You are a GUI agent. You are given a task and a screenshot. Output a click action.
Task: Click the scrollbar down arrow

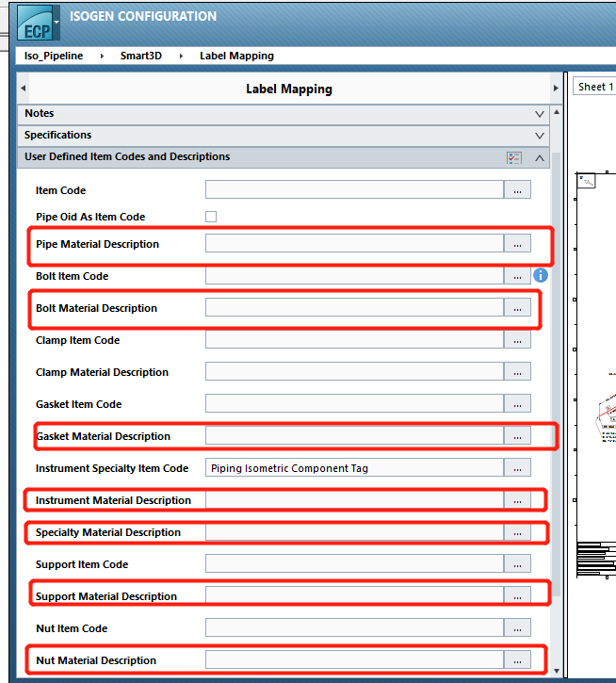click(557, 672)
